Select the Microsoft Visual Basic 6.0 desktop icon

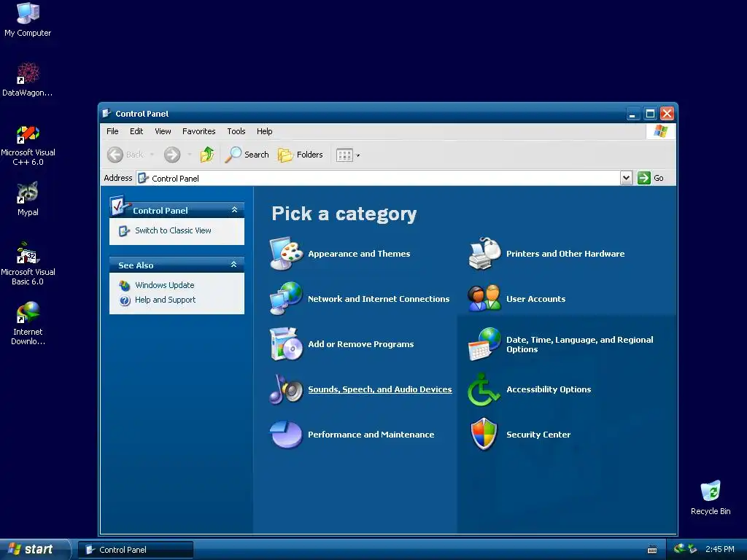(x=28, y=264)
